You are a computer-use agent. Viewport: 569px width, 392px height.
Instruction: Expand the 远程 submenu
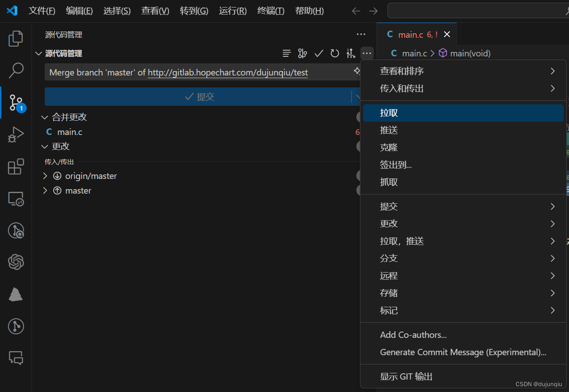463,276
